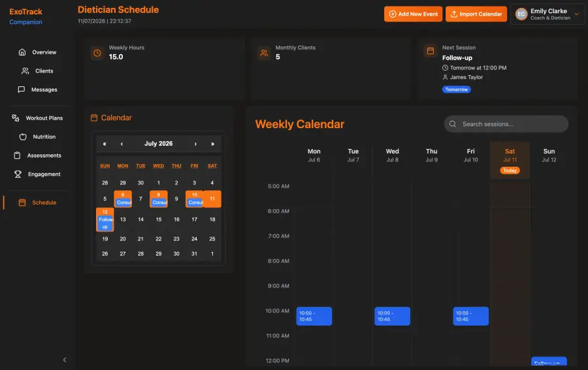Click the 10:00 AM time label
This screenshot has width=588, height=370.
(x=278, y=311)
